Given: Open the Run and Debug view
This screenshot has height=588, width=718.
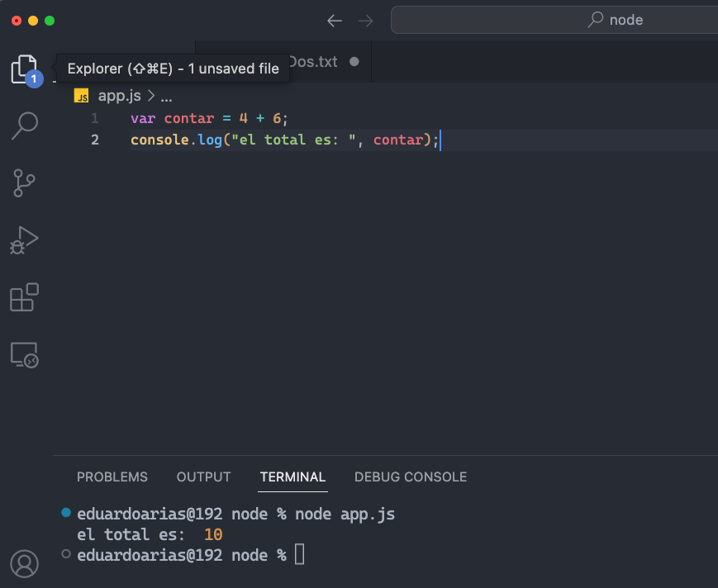Looking at the screenshot, I should (x=24, y=240).
